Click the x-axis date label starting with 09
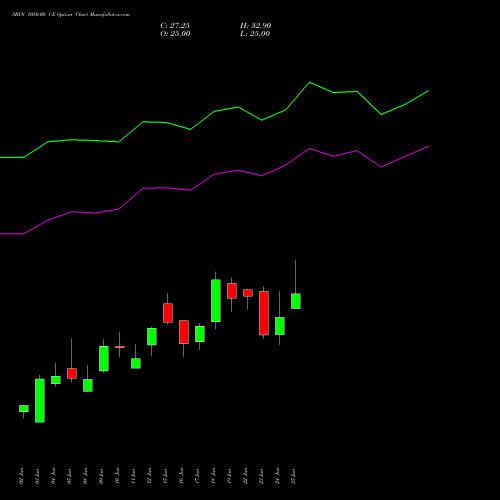Image resolution: width=500 pixels, height=500 pixels. pyautogui.click(x=101, y=476)
